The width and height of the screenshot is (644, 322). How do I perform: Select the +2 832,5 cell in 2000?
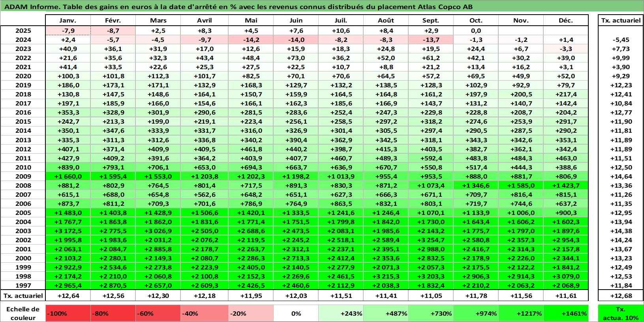[x=431, y=258]
